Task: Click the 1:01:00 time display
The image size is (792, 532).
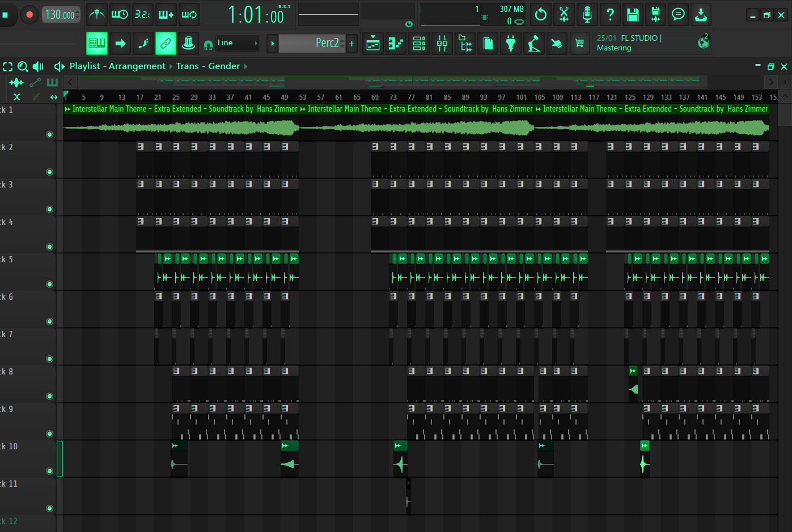Action: (256, 15)
